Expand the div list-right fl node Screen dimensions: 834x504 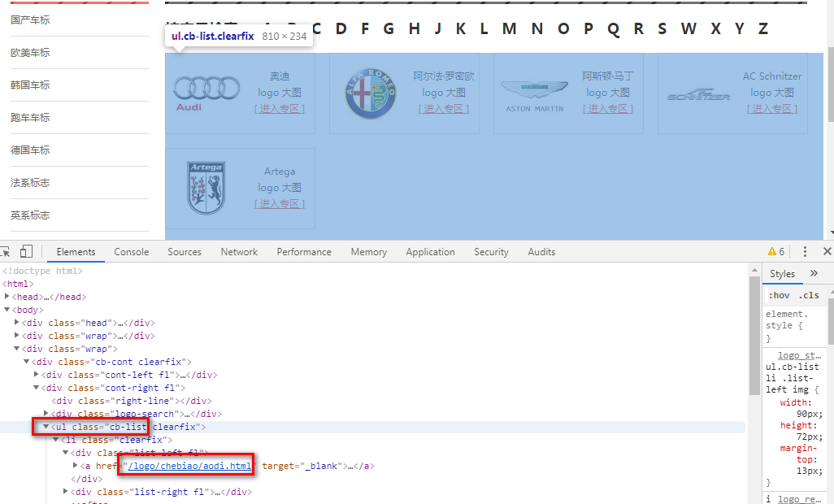coord(65,491)
